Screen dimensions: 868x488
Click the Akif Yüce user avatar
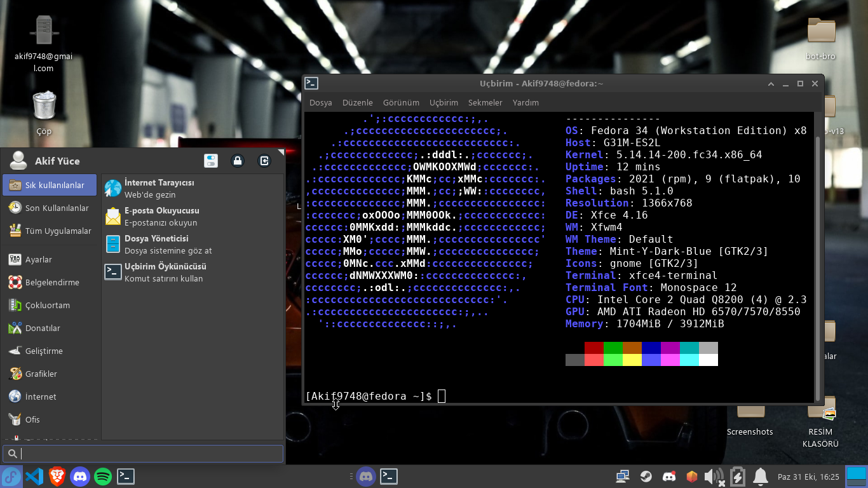coord(18,161)
